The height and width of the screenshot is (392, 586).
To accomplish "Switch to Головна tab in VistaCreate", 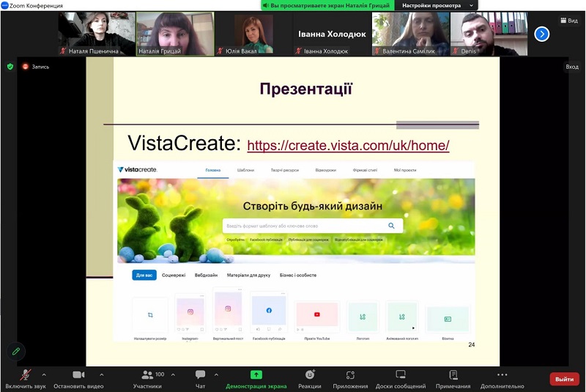I will tap(213, 170).
